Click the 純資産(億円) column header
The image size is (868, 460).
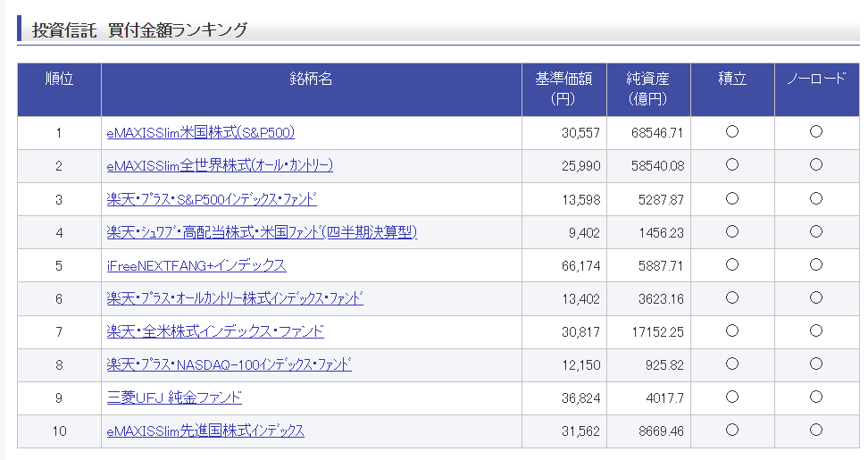pyautogui.click(x=648, y=89)
